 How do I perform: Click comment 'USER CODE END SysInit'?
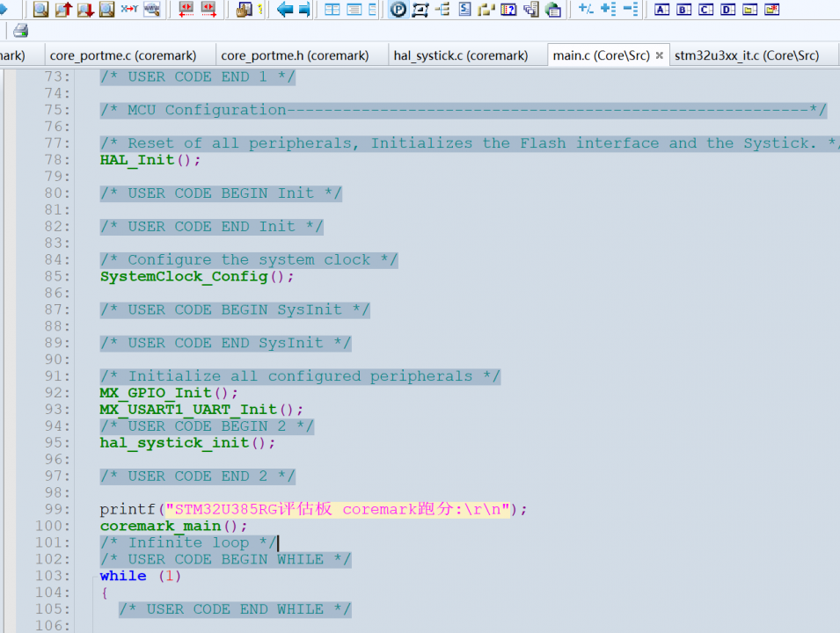[x=225, y=343]
